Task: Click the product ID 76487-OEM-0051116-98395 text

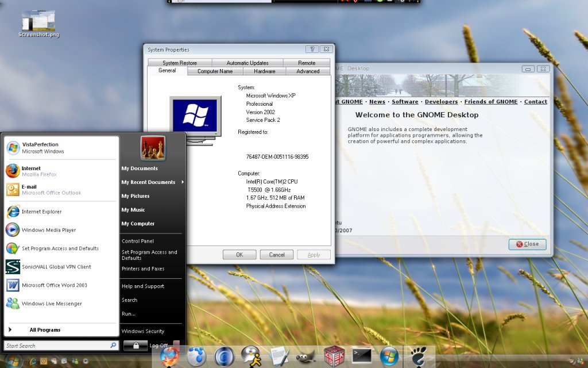Action: 277,156
